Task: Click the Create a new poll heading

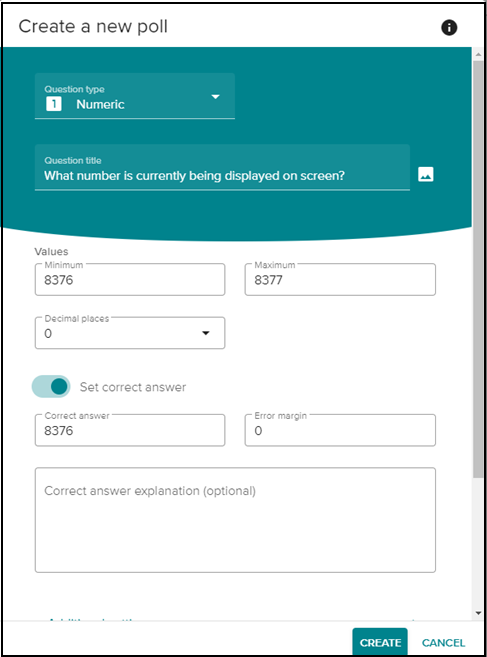Action: (93, 26)
